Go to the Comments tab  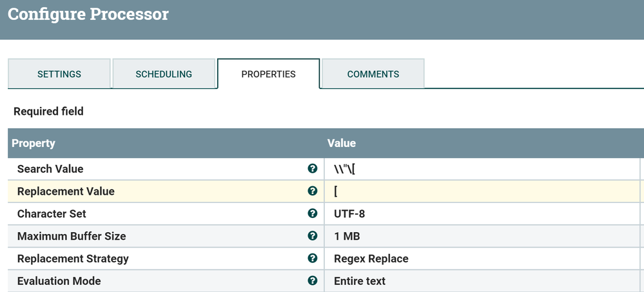pos(373,74)
